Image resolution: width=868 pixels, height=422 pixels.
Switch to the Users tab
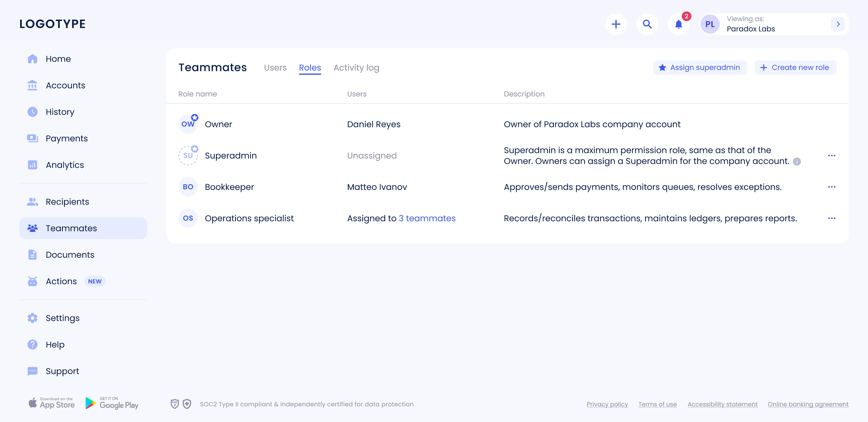pyautogui.click(x=275, y=68)
